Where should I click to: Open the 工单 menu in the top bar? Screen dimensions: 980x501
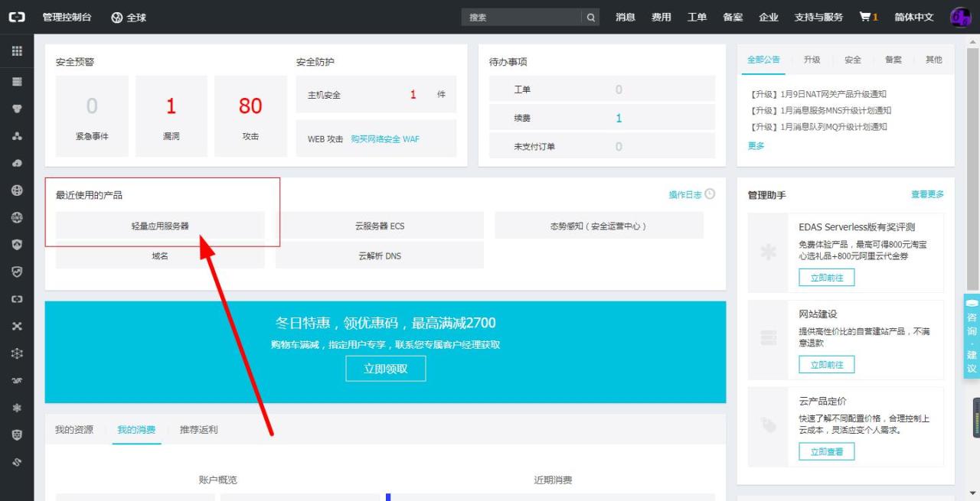(x=697, y=17)
